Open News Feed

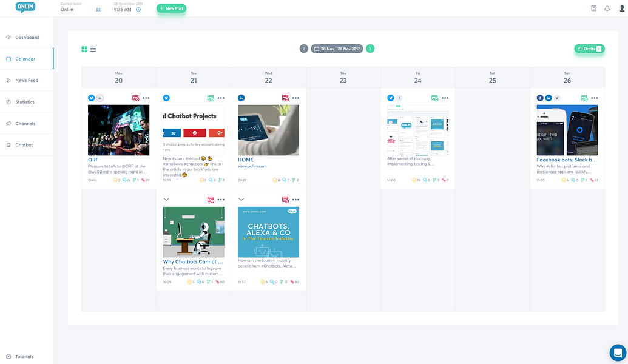coord(27,81)
